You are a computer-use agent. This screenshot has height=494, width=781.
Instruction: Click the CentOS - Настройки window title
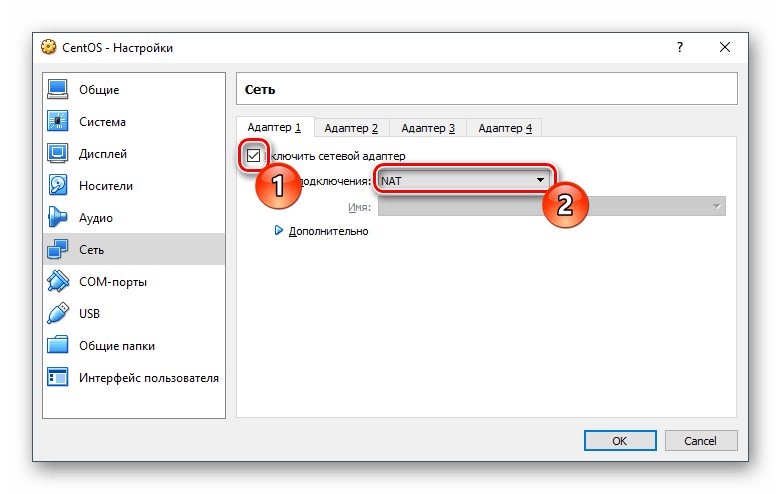click(x=118, y=48)
